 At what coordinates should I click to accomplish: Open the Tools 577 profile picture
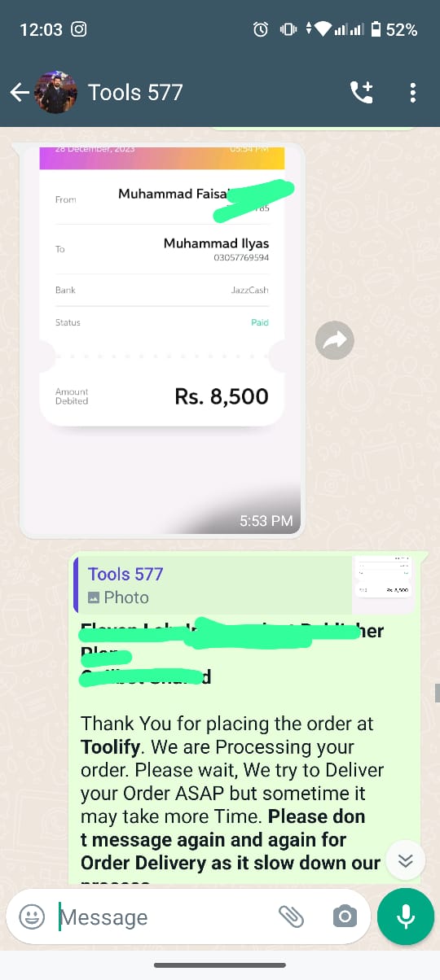point(56,93)
